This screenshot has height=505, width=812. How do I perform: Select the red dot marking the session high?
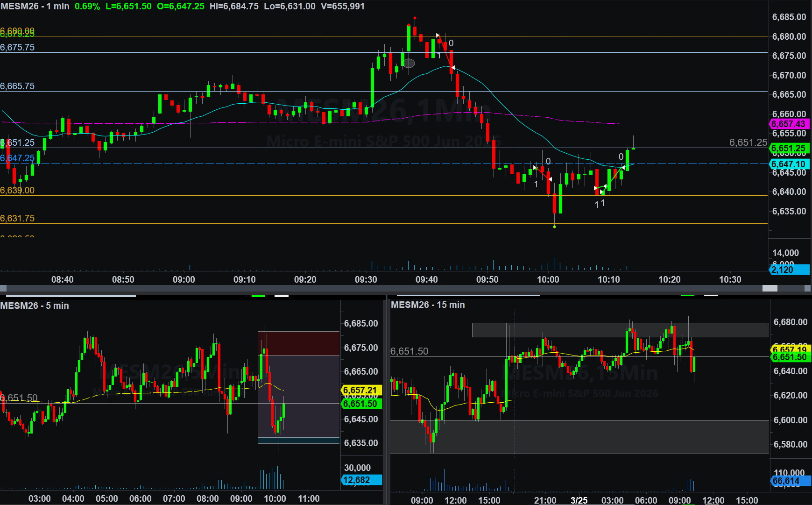tap(415, 18)
